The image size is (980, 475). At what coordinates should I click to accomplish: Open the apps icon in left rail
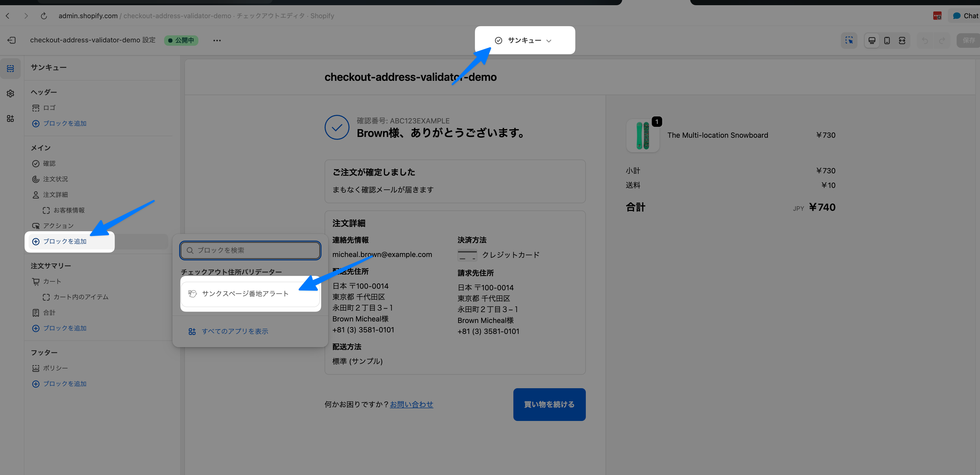coord(10,118)
